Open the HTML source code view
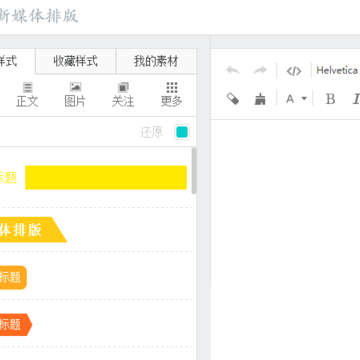The width and height of the screenshot is (360, 360). 294,71
